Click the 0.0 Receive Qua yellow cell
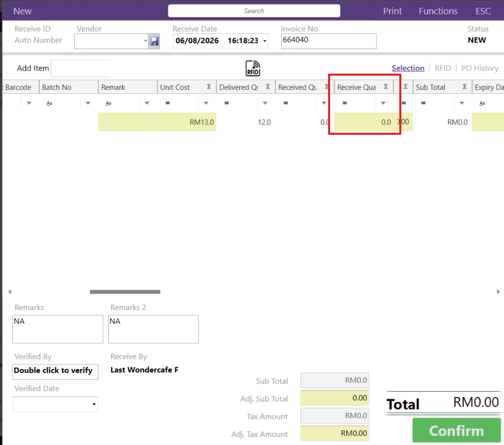The height and width of the screenshot is (445, 504). click(364, 122)
